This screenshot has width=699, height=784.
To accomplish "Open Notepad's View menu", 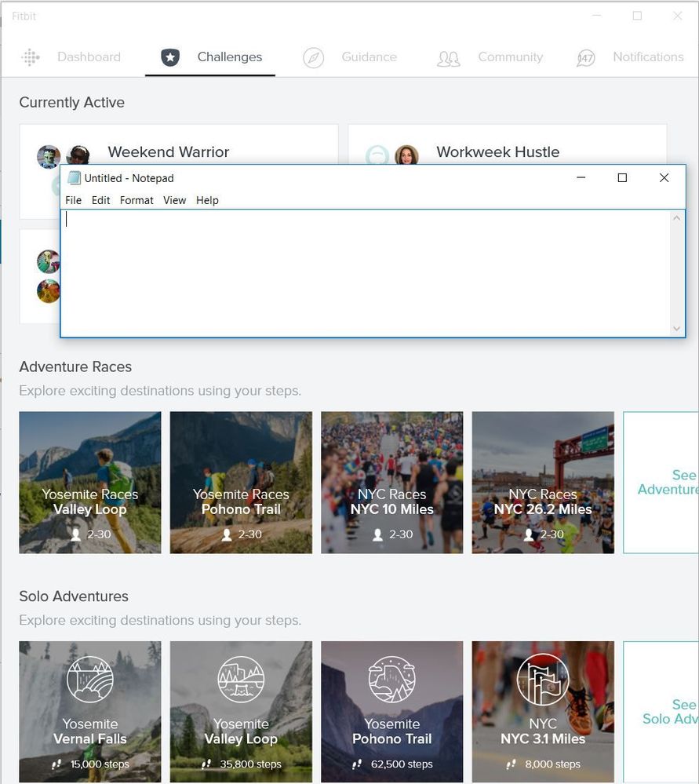I will tap(174, 200).
